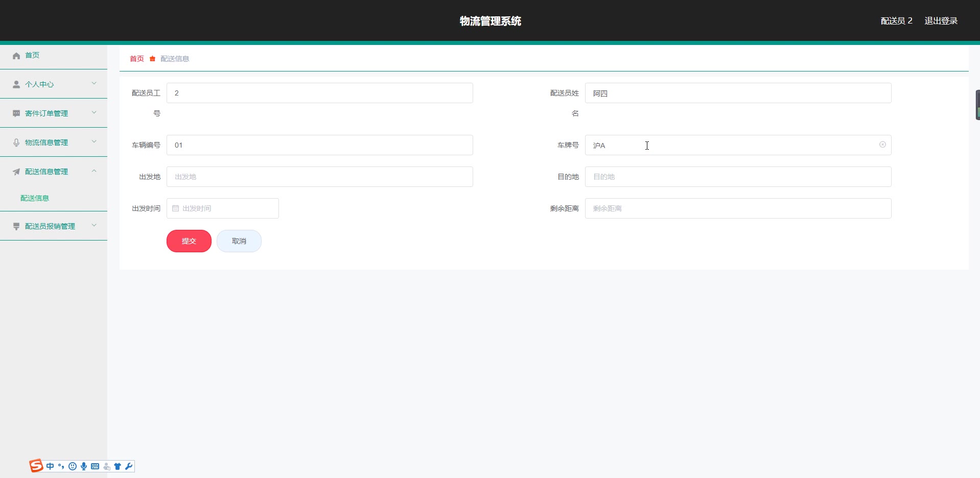
Task: Click the red 提交 button
Action: click(189, 241)
